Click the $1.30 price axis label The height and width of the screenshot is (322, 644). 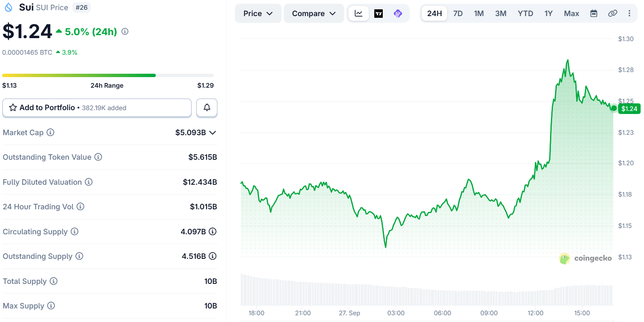click(626, 39)
